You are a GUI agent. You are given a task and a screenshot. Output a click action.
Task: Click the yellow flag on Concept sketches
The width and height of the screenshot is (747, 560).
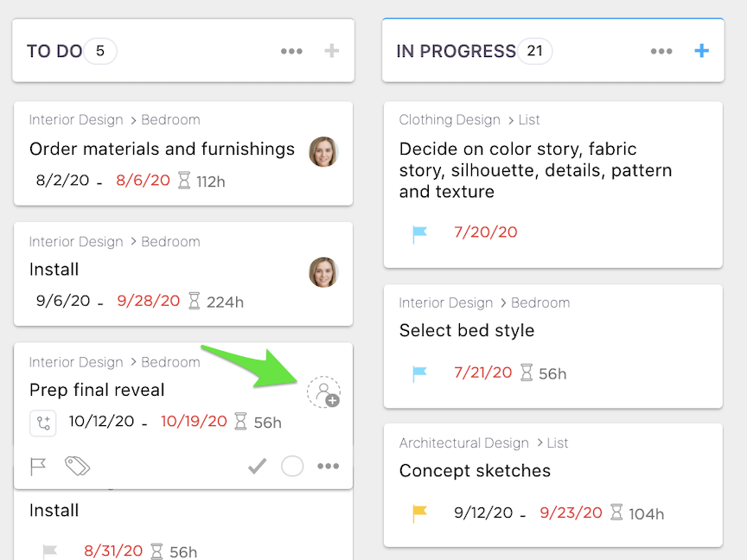coord(419,513)
